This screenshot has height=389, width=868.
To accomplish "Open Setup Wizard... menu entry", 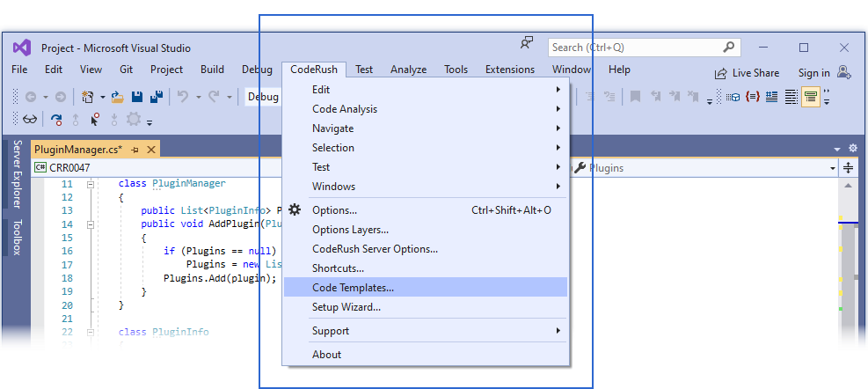I will 425,306.
